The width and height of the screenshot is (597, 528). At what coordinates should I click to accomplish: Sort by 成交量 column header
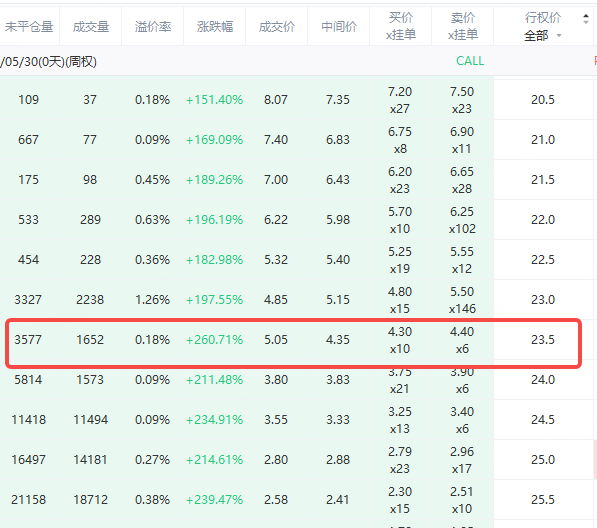(91, 27)
